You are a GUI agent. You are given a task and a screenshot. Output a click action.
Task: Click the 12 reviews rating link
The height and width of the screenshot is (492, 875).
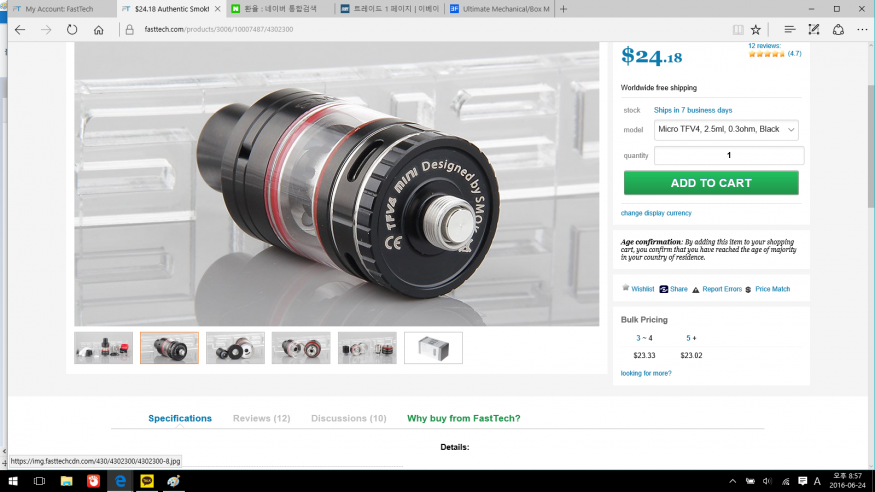(x=764, y=46)
